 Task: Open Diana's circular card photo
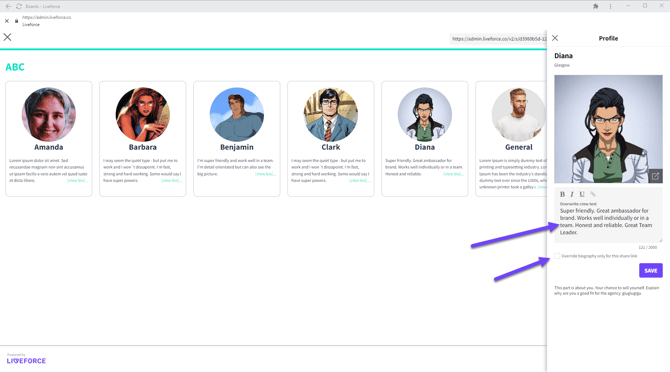click(x=425, y=114)
